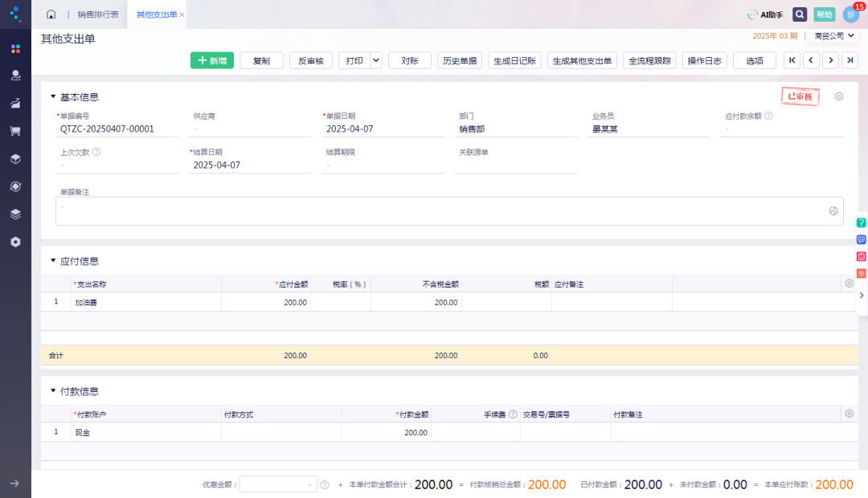This screenshot has height=498, width=868.
Task: Open the 商贸公司 company dropdown
Action: tap(834, 36)
